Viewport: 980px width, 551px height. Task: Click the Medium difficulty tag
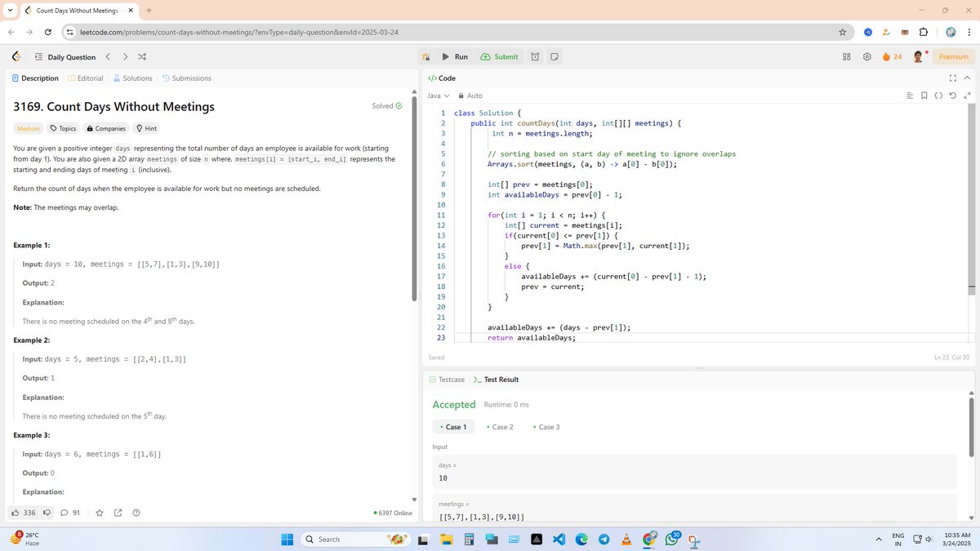pos(29,129)
